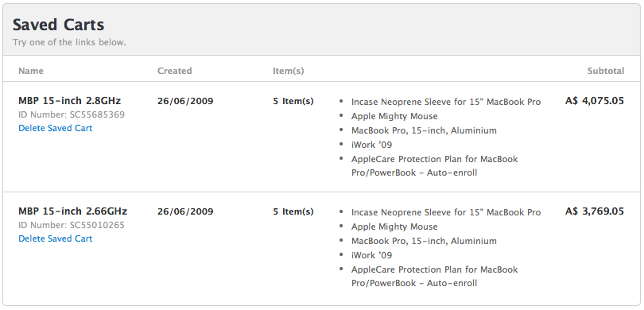Click 26/06/2009 date in the second cart
Screen dimensions: 644x310
pyautogui.click(x=185, y=211)
